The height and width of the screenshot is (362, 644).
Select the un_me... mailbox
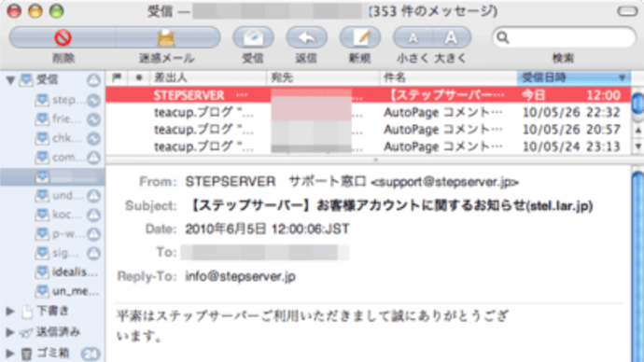(67, 291)
